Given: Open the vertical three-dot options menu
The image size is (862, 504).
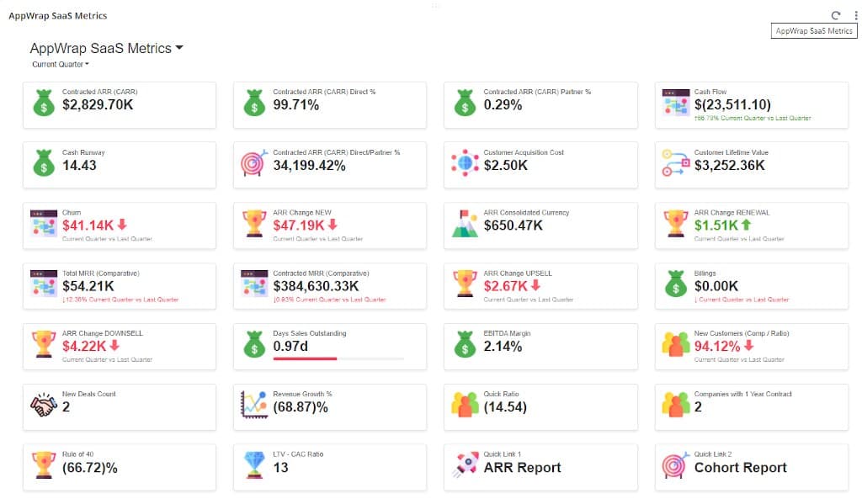Looking at the screenshot, I should point(855,15).
